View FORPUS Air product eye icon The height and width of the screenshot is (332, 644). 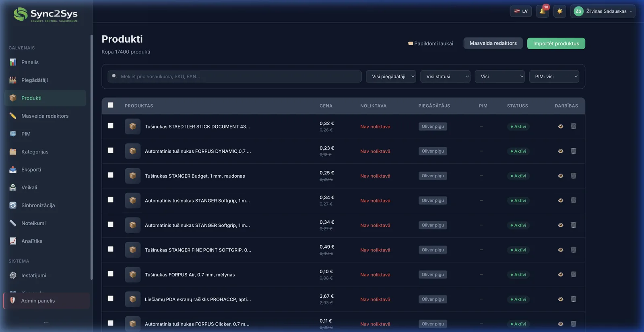pos(561,274)
